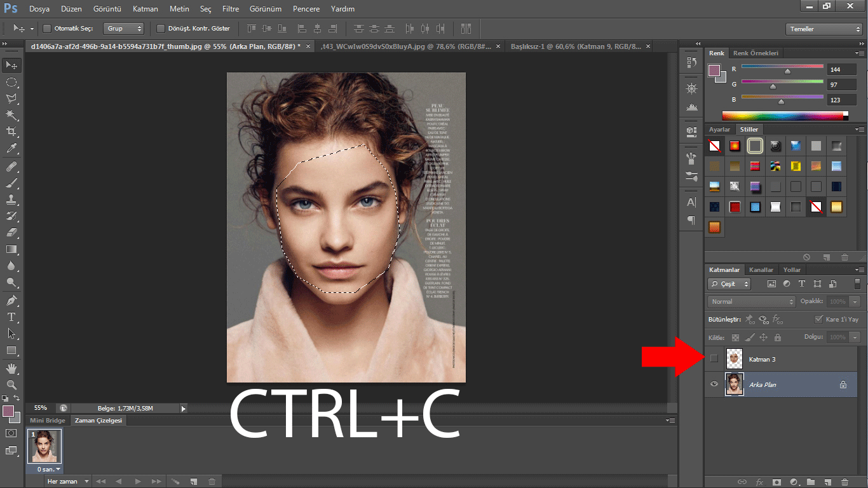Viewport: 868px width, 488px height.
Task: Enable Dönüşt. Kontr. Göster checkbox
Action: click(x=160, y=29)
